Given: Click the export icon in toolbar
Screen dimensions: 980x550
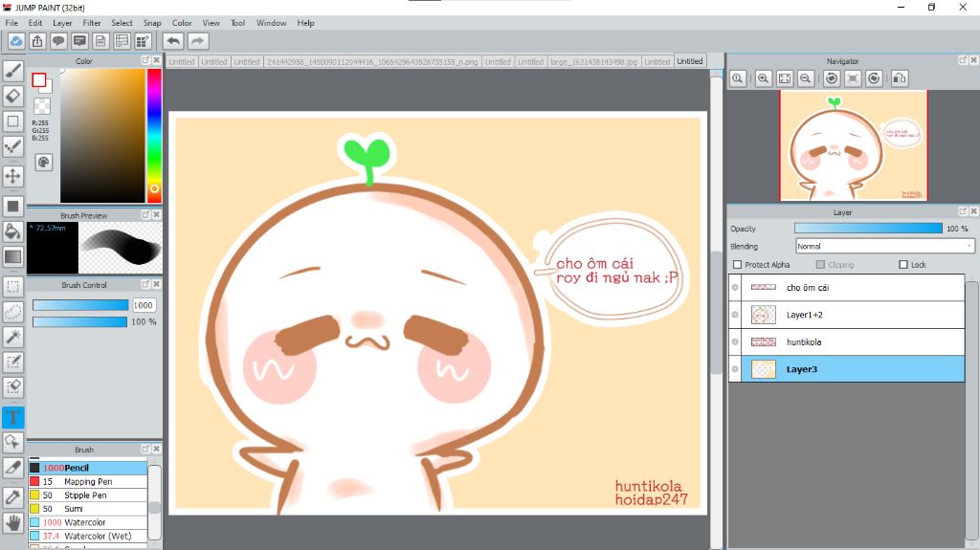Looking at the screenshot, I should click(x=37, y=41).
